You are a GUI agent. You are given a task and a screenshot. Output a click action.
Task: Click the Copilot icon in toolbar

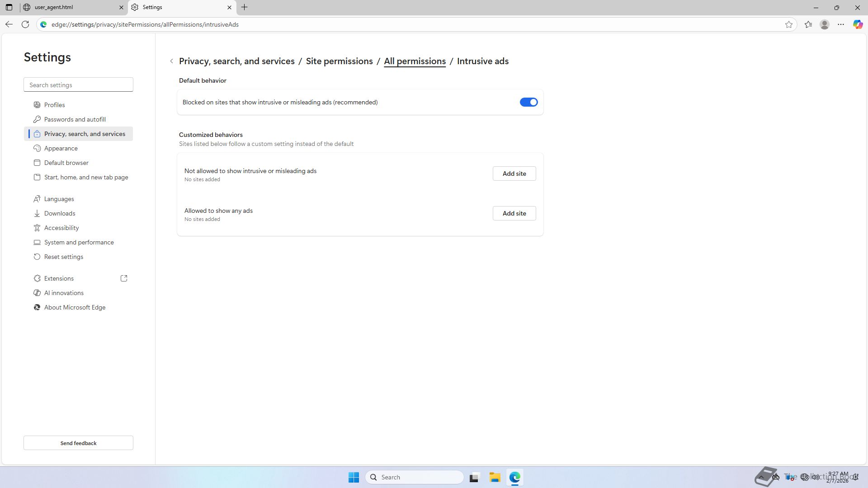point(858,24)
